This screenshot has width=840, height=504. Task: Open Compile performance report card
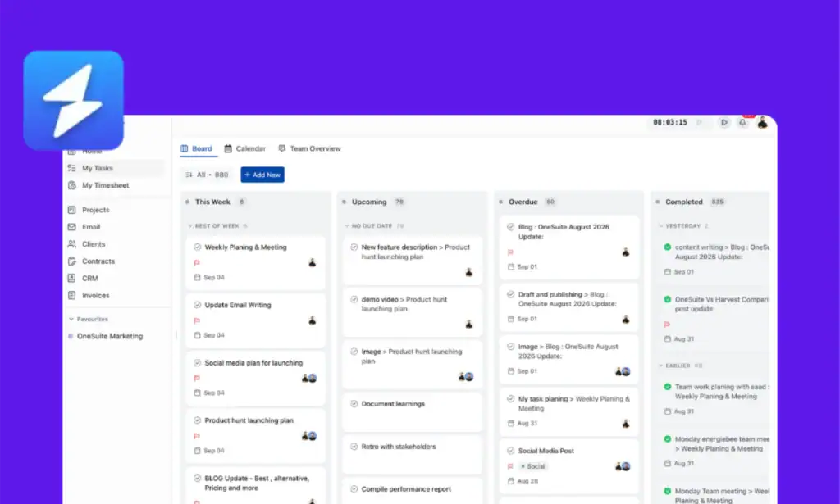click(413, 491)
